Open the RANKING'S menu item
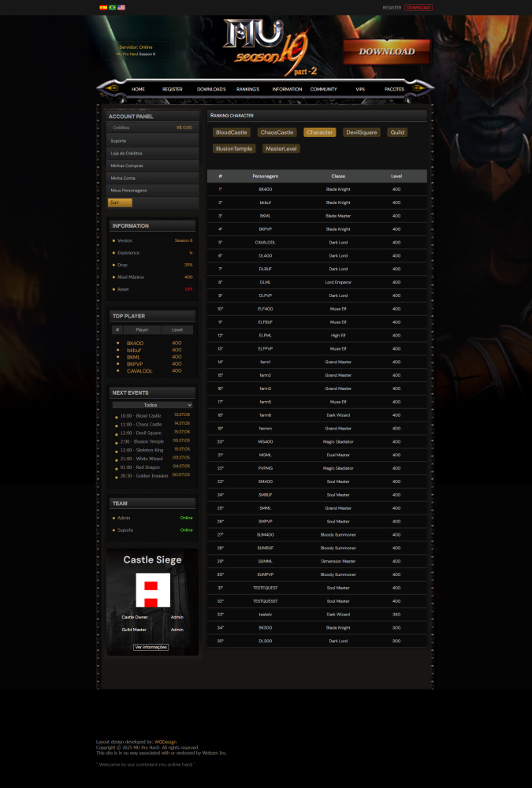This screenshot has height=788, width=532. pos(248,89)
